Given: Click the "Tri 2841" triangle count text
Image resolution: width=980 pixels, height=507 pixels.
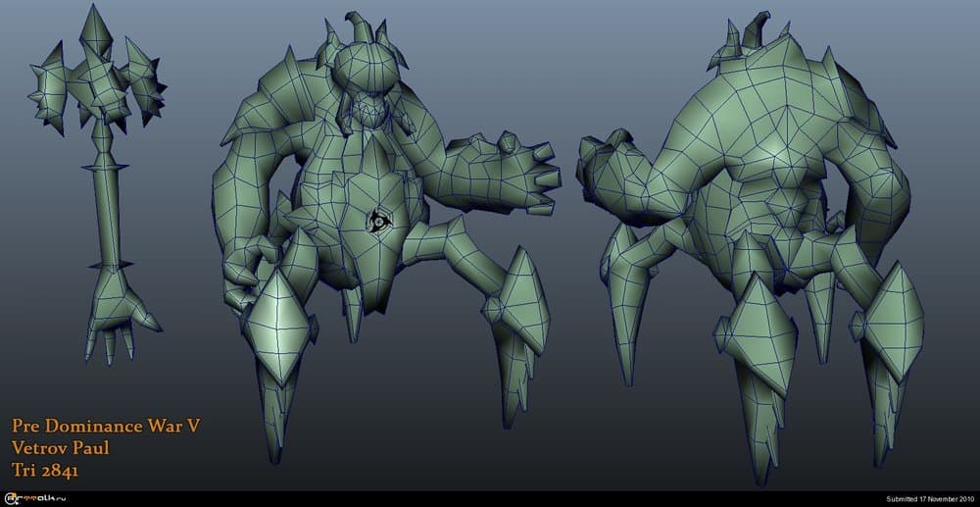Looking at the screenshot, I should [x=45, y=471].
